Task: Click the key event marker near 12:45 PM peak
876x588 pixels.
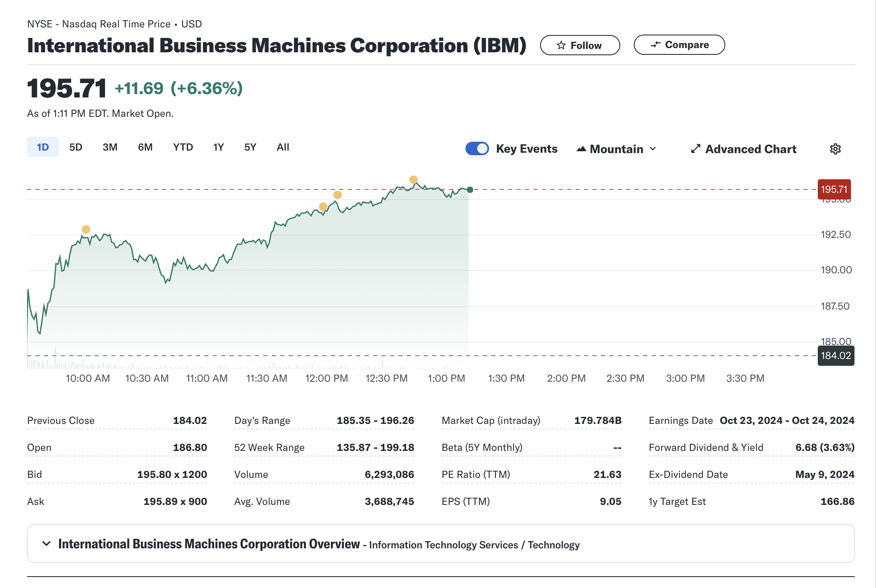Action: (414, 180)
